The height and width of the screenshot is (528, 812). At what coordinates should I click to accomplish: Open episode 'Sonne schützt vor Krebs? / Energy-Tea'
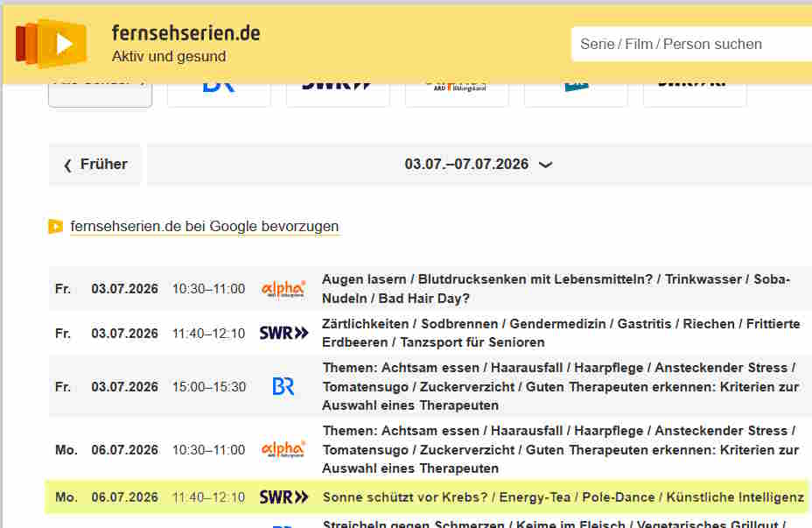pyautogui.click(x=563, y=497)
